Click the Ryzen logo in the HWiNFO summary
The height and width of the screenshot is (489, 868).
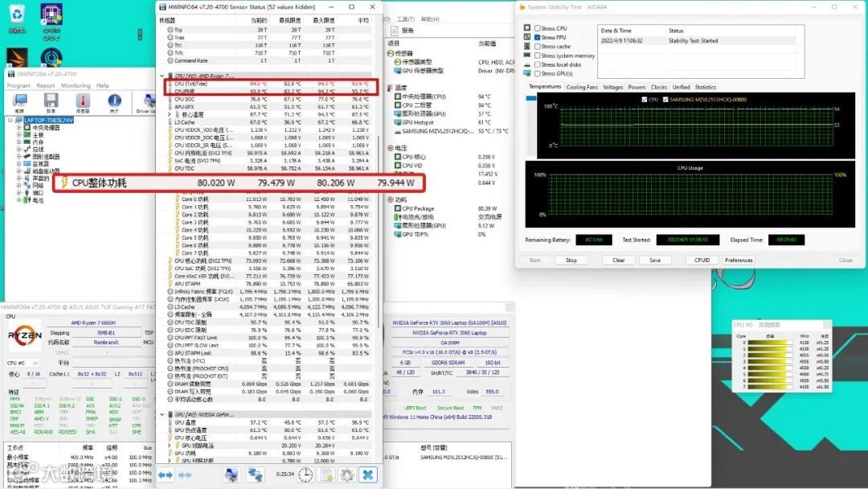click(x=25, y=335)
